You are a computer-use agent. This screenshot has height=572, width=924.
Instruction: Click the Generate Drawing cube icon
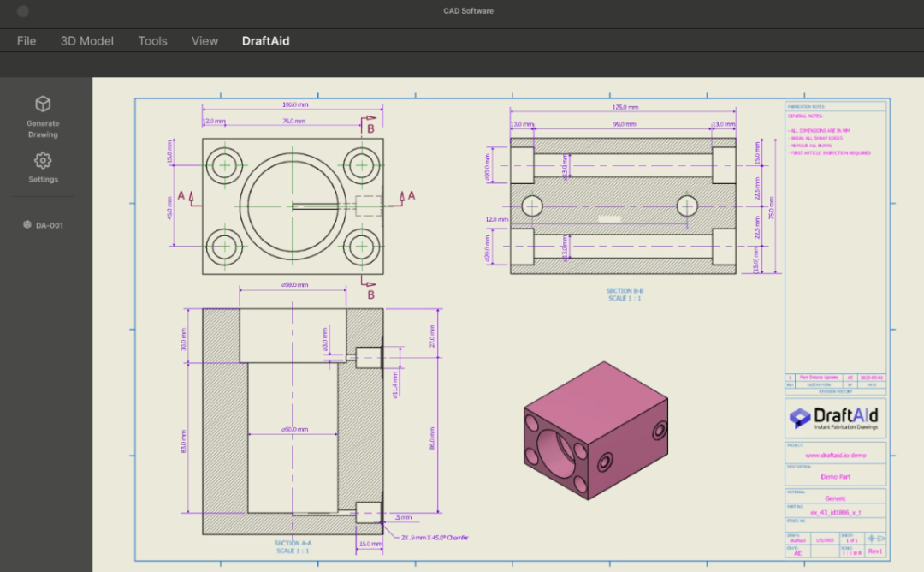pyautogui.click(x=43, y=104)
